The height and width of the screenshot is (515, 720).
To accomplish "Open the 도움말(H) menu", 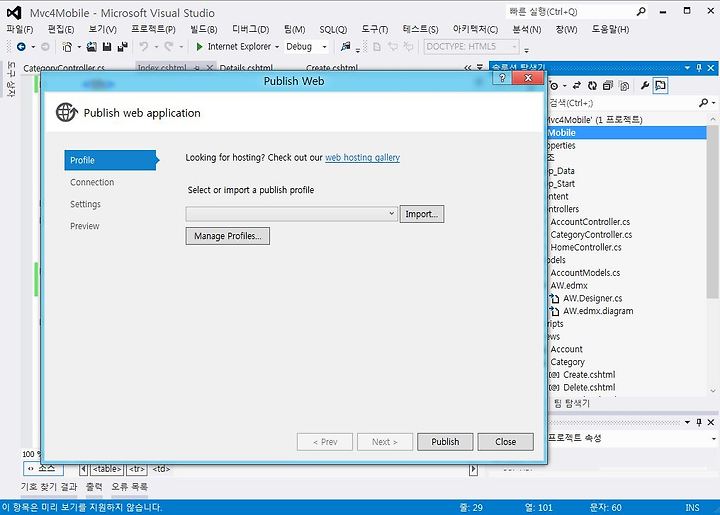I will pyautogui.click(x=610, y=29).
